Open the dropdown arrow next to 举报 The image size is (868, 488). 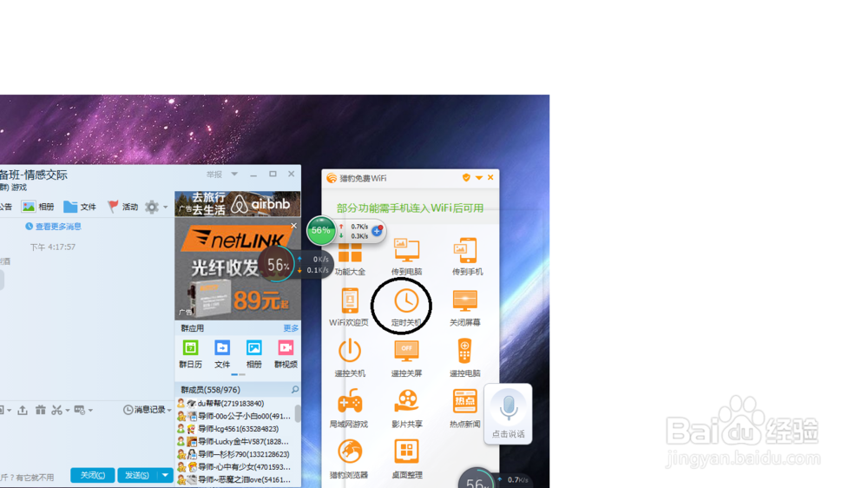pyautogui.click(x=234, y=174)
